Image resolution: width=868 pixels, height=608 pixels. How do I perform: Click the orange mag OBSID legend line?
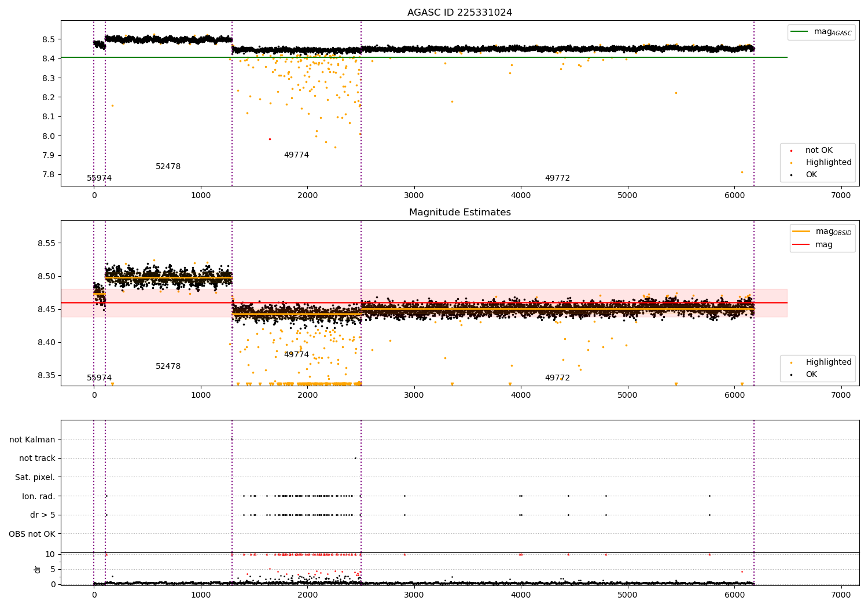801,232
